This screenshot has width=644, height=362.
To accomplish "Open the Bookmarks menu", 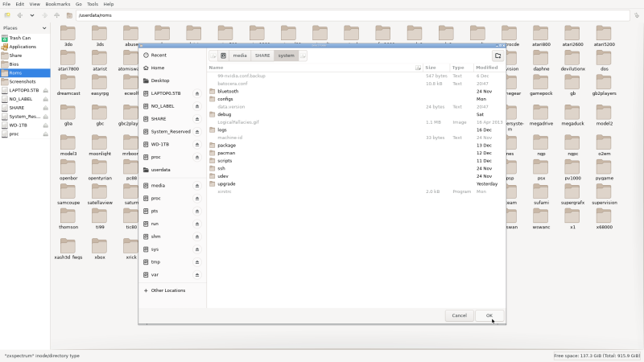I will coord(57,4).
